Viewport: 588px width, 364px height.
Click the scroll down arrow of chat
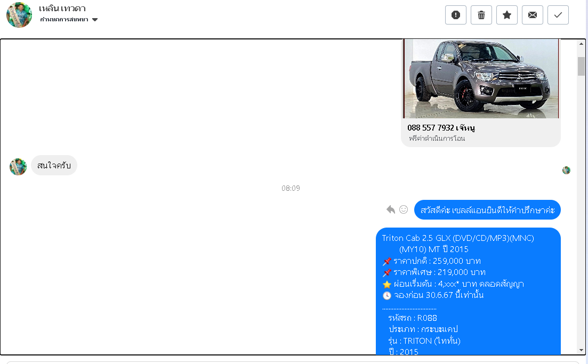click(581, 350)
